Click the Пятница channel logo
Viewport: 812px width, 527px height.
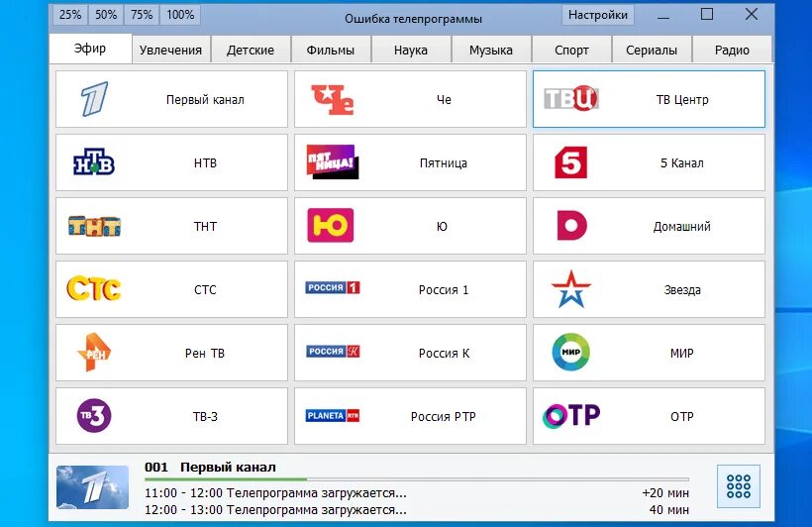point(333,161)
